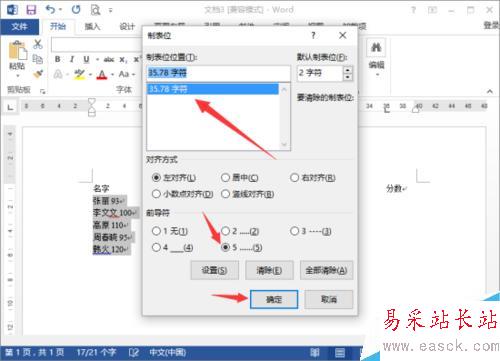This screenshot has width=500, height=361.
Task: Click the Set button in dialog
Action: tap(215, 270)
